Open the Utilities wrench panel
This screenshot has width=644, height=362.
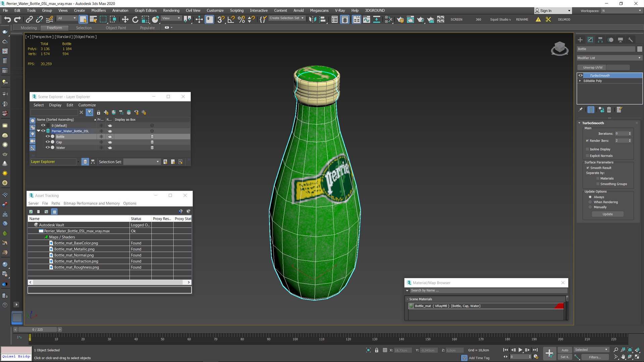pos(630,40)
